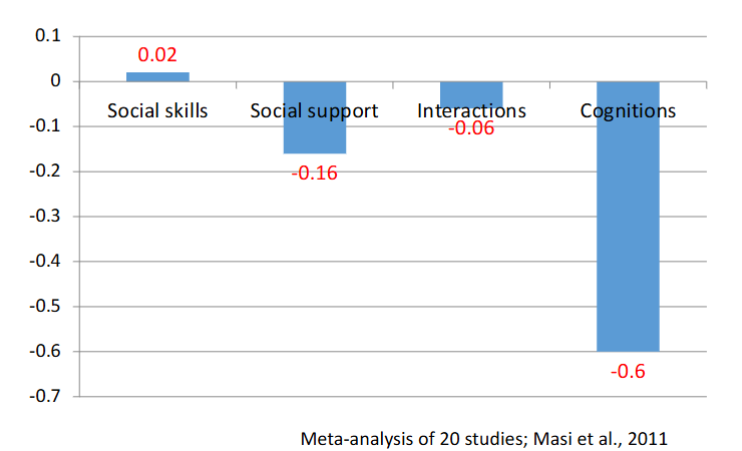This screenshot has height=451, width=742.
Task: Click the -0.5 y-axis tick label
Action: click(x=46, y=306)
